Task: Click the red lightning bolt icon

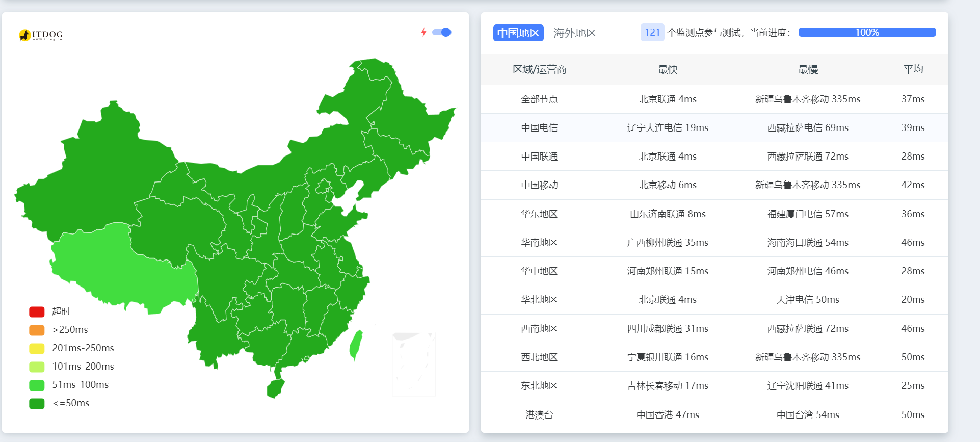Action: point(423,32)
